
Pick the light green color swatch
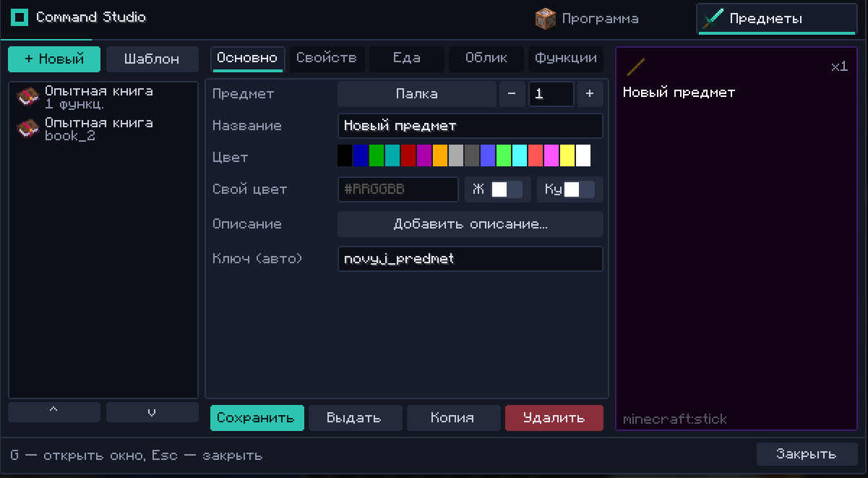tap(504, 155)
